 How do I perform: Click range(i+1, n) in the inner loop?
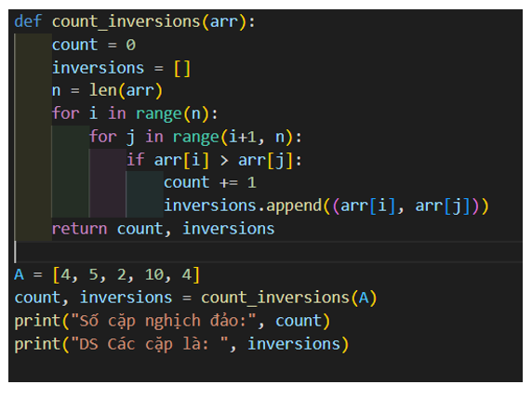click(x=233, y=137)
